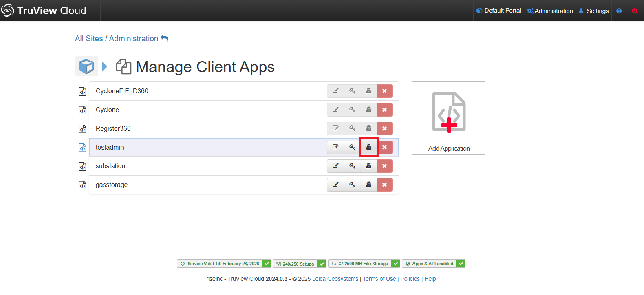Screen dimensions: 644x295
Task: Open Leica Geosystems footer link
Action: [x=335, y=279]
